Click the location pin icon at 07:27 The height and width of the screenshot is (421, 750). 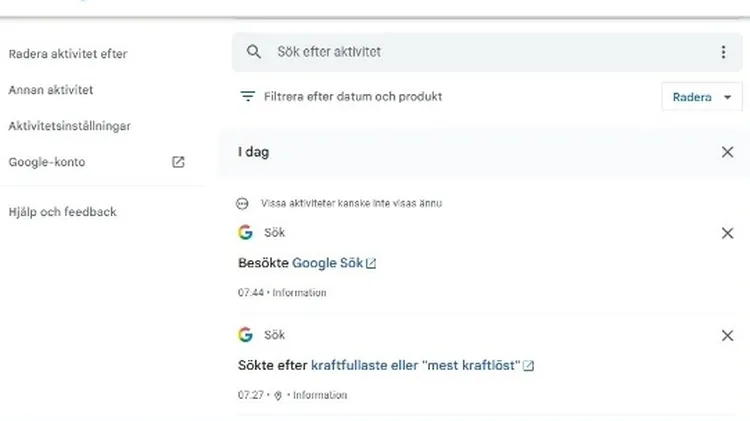277,396
